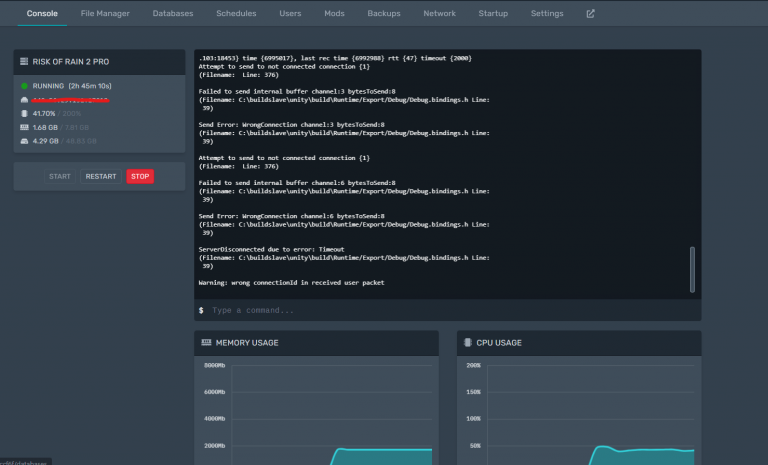Open the Startup tab
768x465 pixels.
click(x=493, y=14)
